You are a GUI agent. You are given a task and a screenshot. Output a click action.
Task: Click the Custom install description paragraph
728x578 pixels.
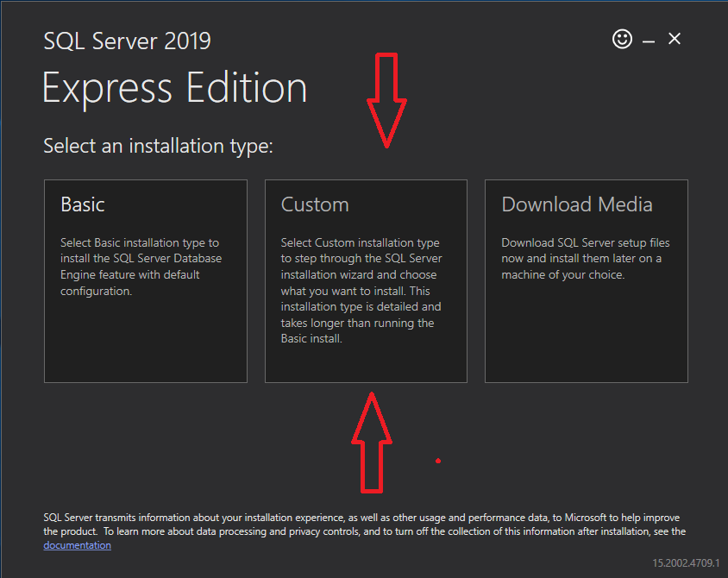pyautogui.click(x=361, y=291)
